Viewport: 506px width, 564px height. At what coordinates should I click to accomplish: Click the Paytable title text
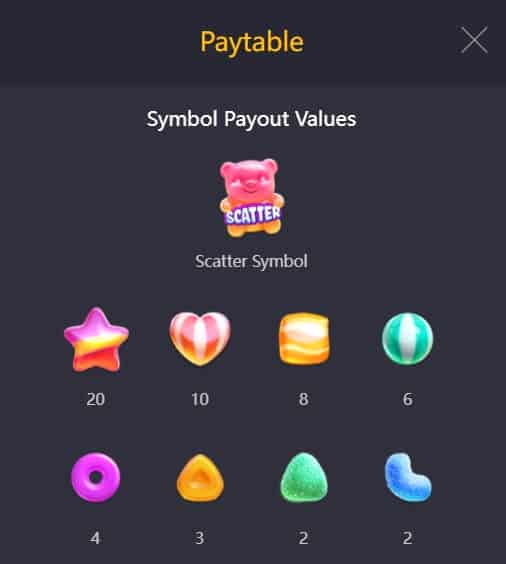[252, 42]
